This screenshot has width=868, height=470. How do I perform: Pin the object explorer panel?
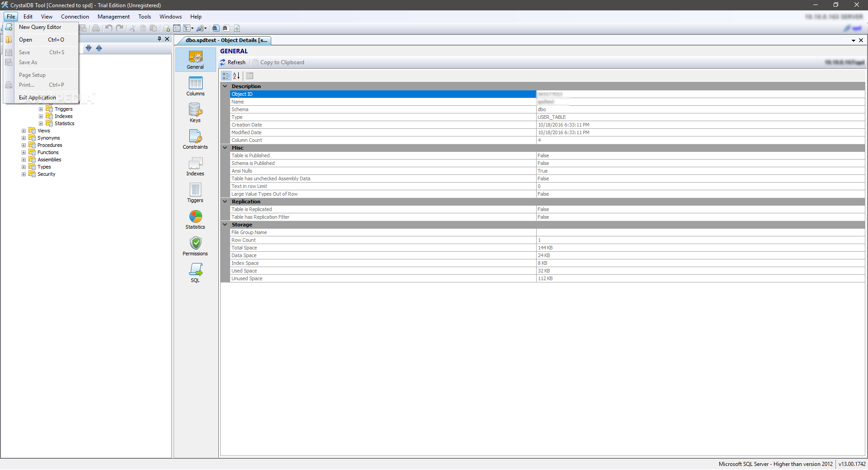click(159, 39)
